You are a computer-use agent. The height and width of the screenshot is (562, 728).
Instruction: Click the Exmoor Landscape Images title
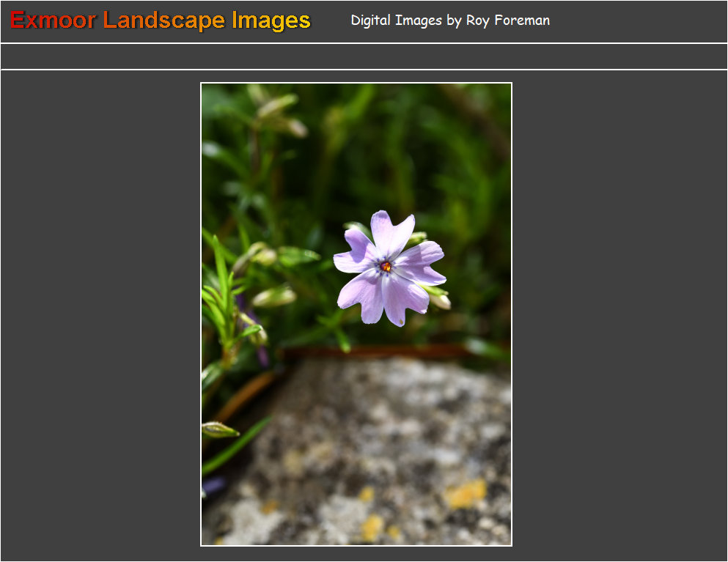pos(161,21)
